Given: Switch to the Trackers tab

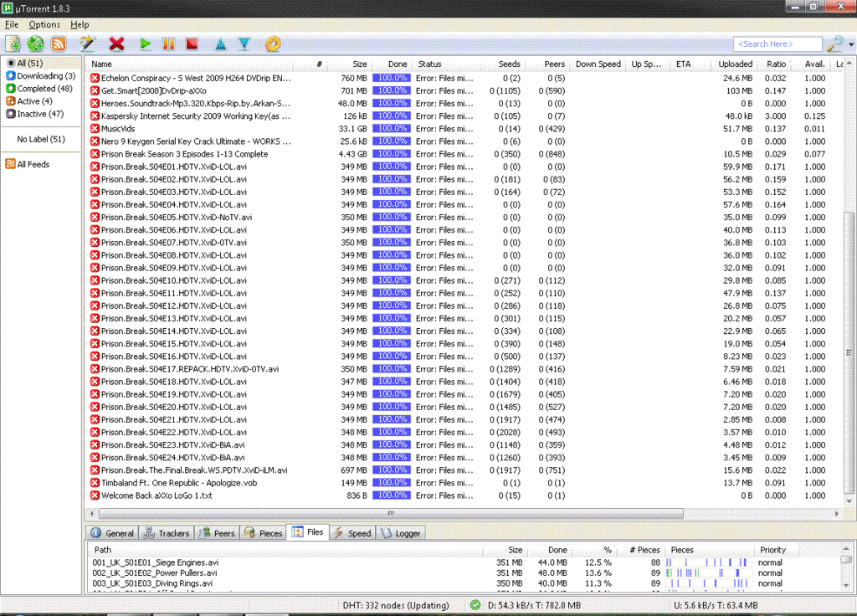Looking at the screenshot, I should tap(167, 533).
